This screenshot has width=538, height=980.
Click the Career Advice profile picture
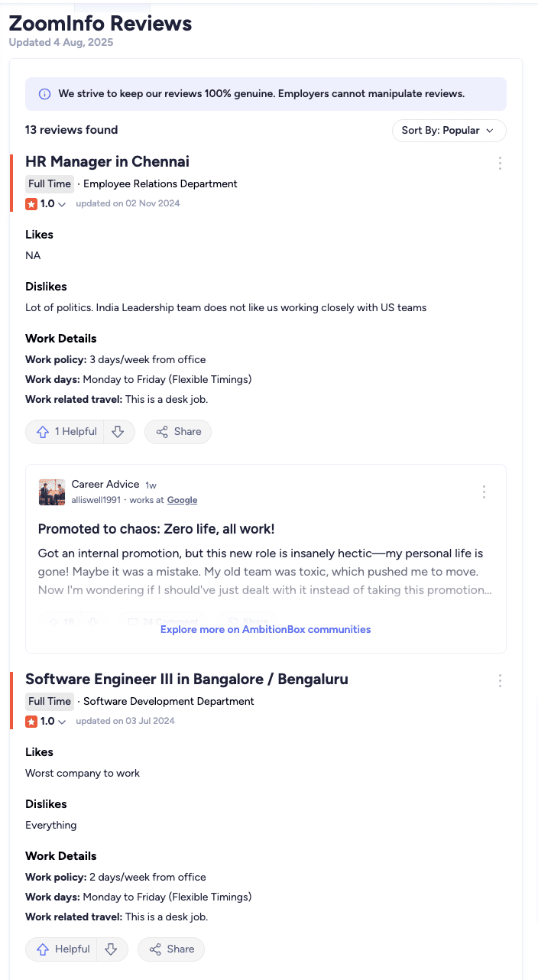pos(51,492)
